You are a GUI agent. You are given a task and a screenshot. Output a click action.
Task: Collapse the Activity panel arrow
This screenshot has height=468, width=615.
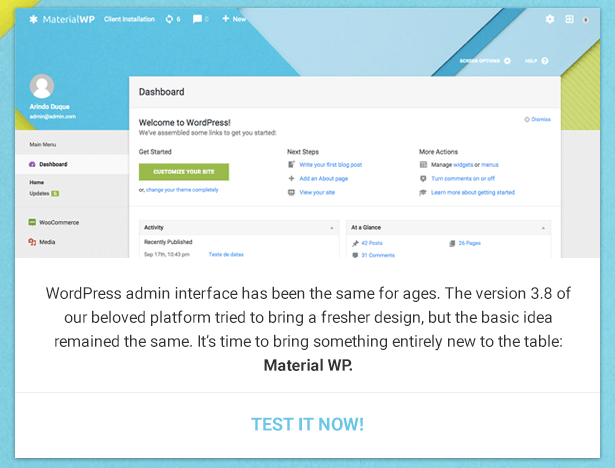point(332,228)
